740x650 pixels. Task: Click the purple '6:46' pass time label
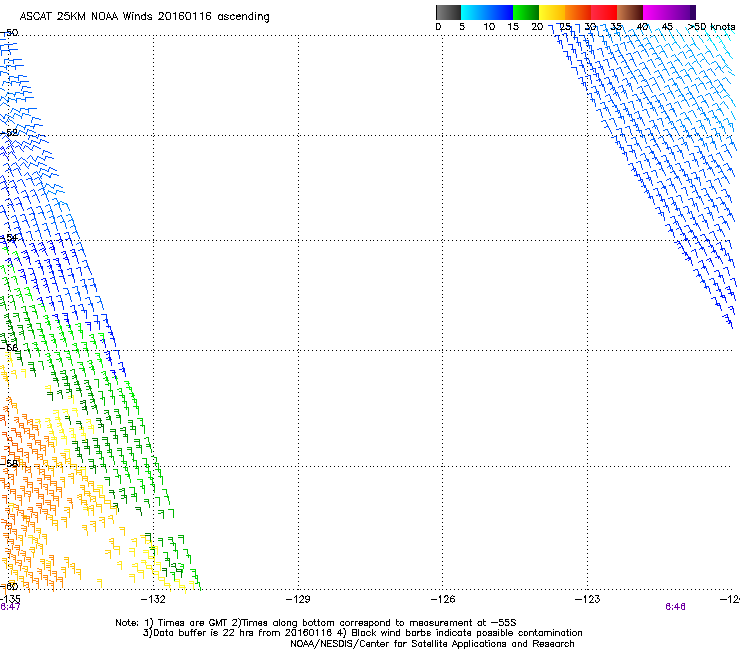pyautogui.click(x=675, y=607)
